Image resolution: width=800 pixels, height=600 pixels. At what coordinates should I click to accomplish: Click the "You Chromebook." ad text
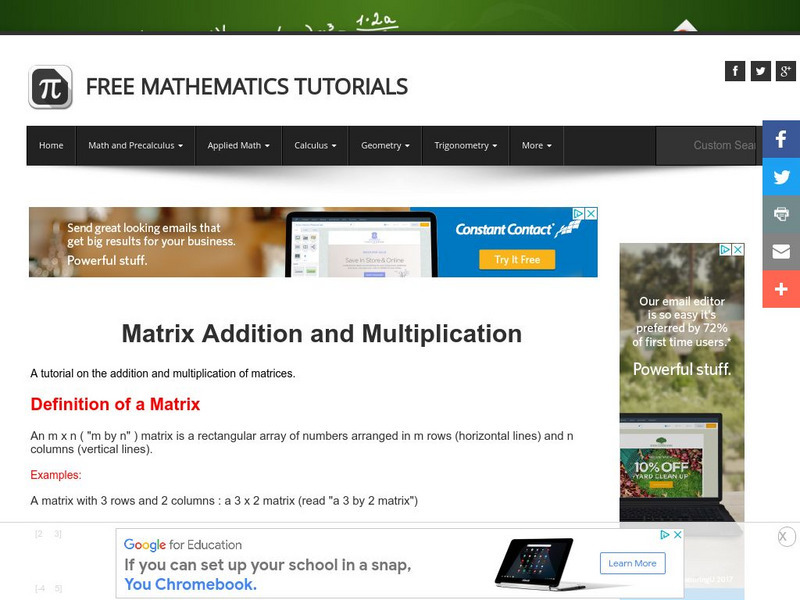(x=190, y=584)
